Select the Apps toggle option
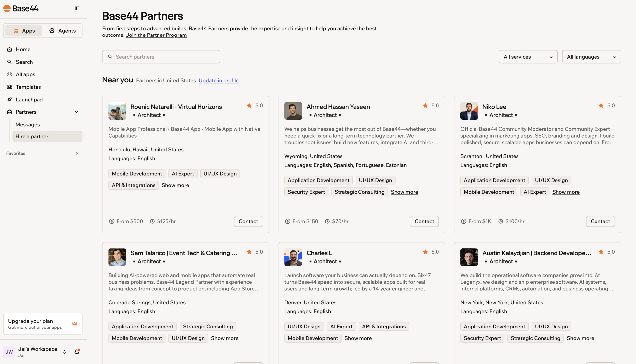The width and height of the screenshot is (636, 364). [24, 31]
